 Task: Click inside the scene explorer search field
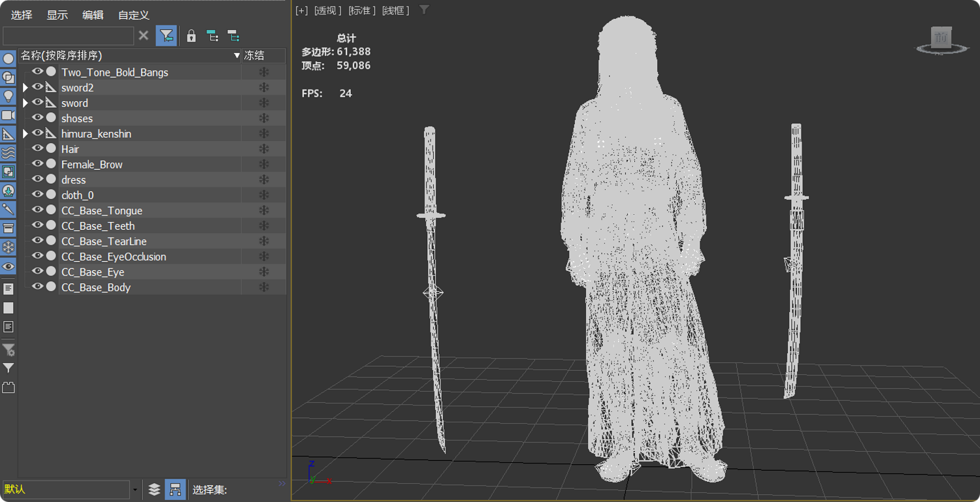68,36
